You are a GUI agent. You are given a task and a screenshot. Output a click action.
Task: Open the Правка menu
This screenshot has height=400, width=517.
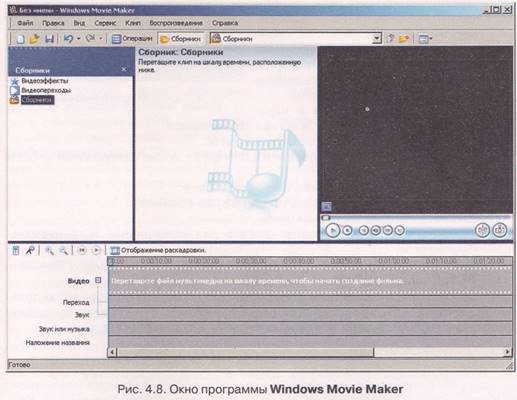[53, 23]
